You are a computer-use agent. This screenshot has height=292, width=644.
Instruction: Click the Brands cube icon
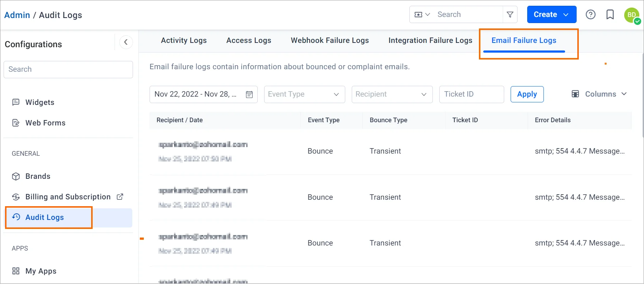(16, 176)
